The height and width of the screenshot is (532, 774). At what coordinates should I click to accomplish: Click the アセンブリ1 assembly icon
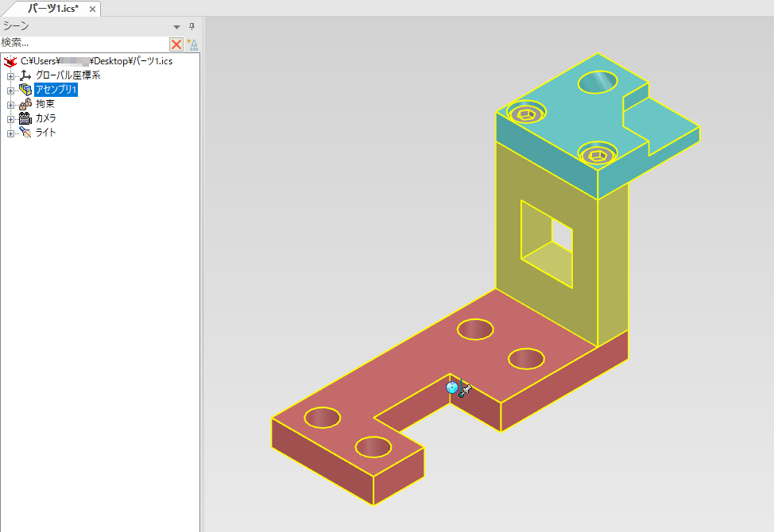tap(25, 90)
